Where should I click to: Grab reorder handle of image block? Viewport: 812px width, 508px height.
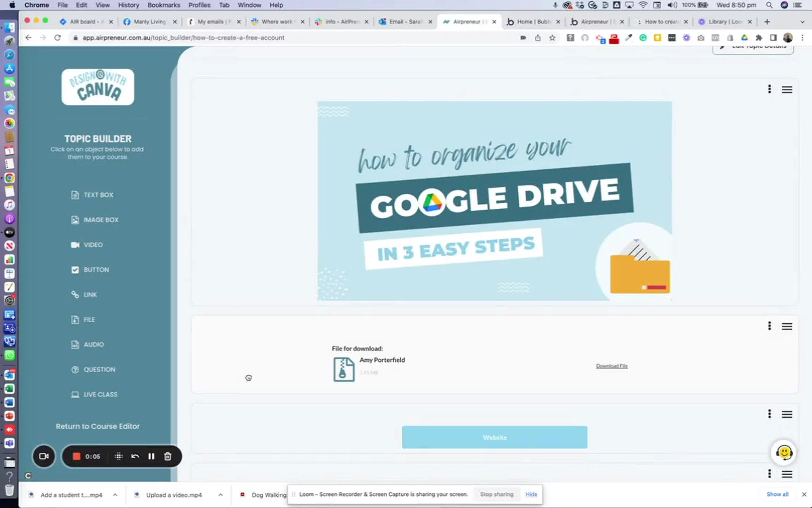pos(787,89)
